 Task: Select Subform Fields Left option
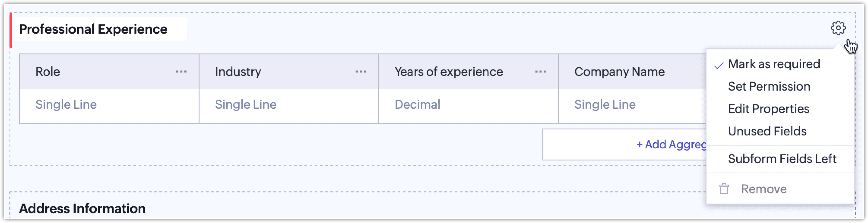click(x=782, y=159)
